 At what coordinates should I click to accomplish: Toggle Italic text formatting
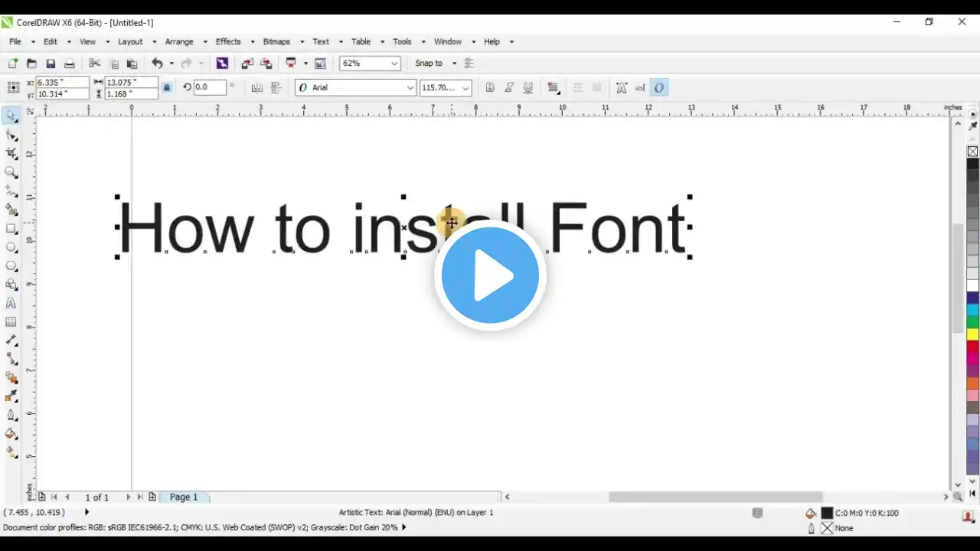pos(508,88)
